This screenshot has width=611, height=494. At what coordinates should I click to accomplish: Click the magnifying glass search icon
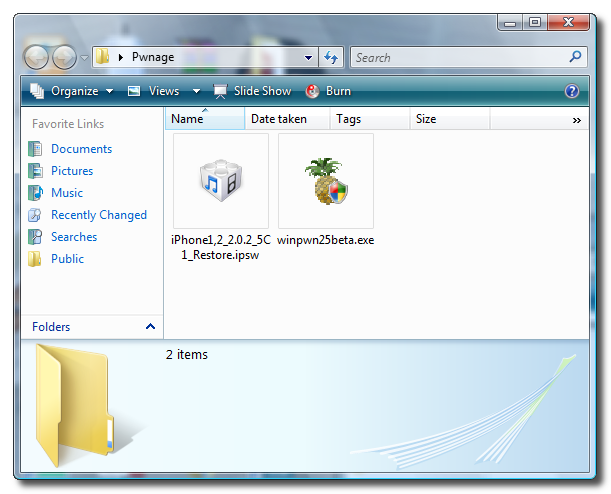pyautogui.click(x=576, y=57)
